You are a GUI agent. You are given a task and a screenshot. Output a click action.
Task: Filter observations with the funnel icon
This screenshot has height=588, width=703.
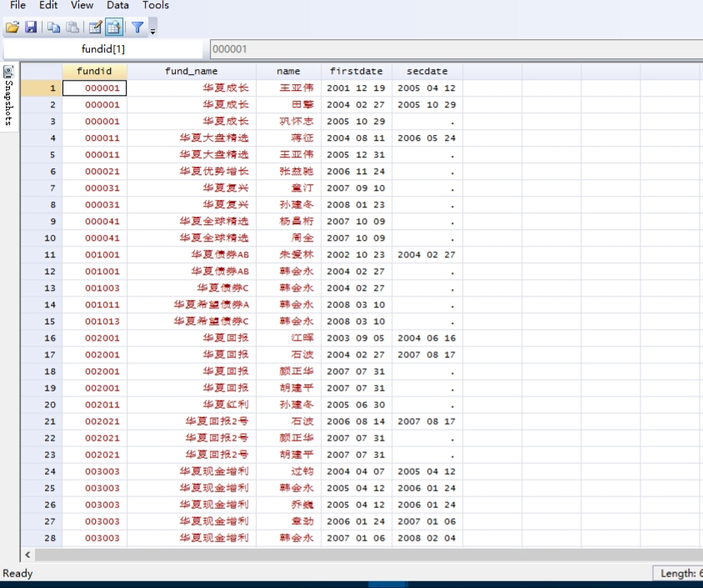pos(137,27)
